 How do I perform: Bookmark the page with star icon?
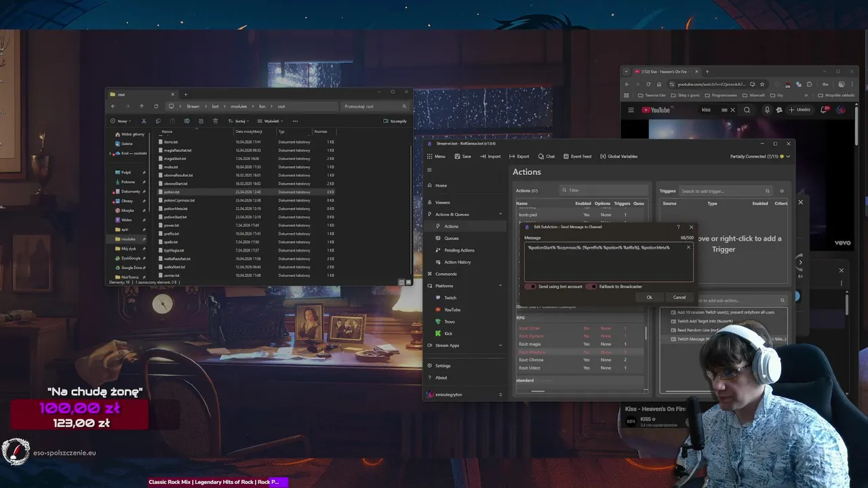point(762,84)
